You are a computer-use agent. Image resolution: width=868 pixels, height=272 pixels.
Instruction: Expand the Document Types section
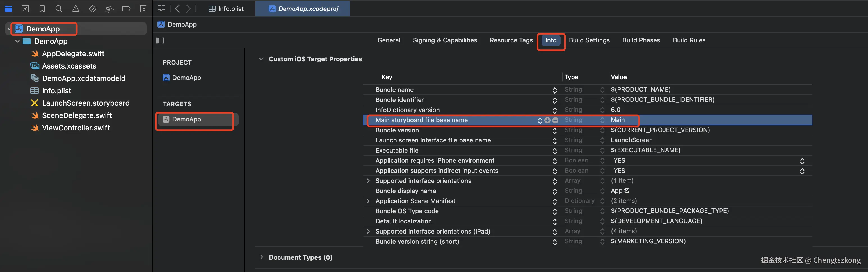[x=261, y=257]
